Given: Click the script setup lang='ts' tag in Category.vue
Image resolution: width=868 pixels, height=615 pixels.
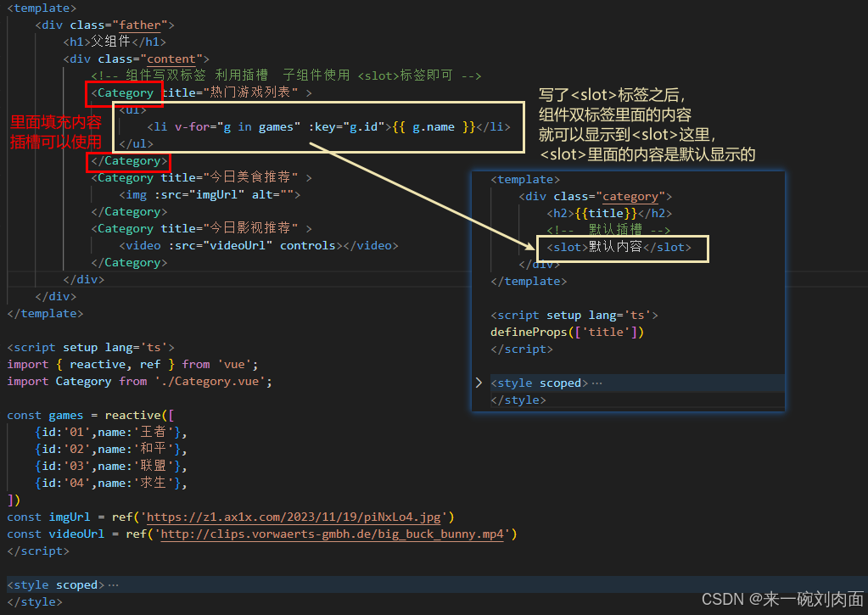Looking at the screenshot, I should pos(574,315).
